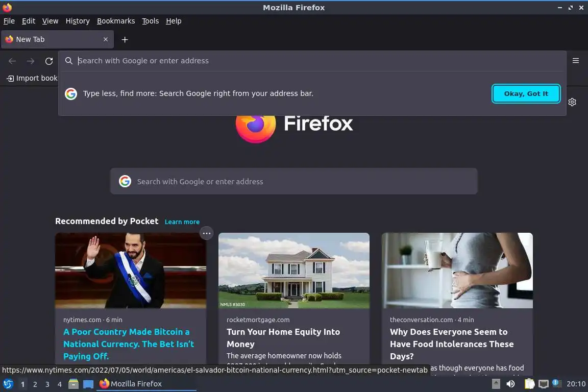
Task: Open clipboard manager tray icon
Action: [x=529, y=384]
